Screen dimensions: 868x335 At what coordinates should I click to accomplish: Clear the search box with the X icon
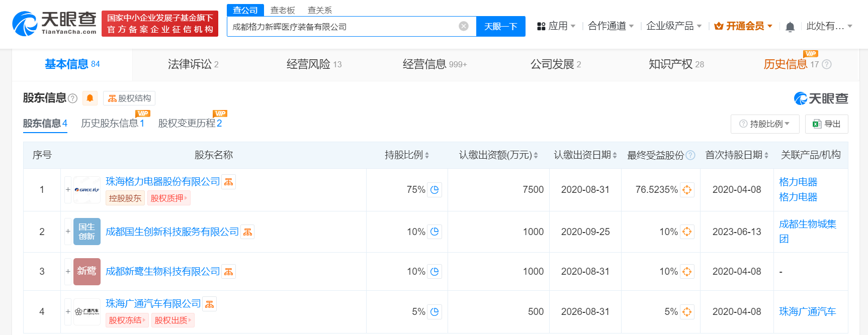464,26
